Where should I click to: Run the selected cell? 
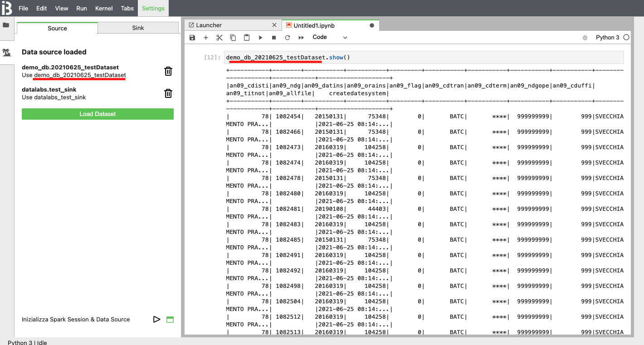pos(260,38)
